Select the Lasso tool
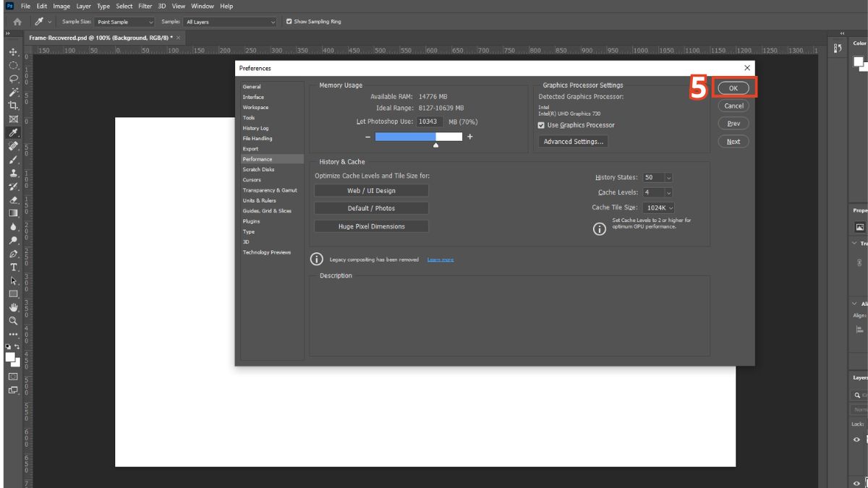 pos(13,79)
